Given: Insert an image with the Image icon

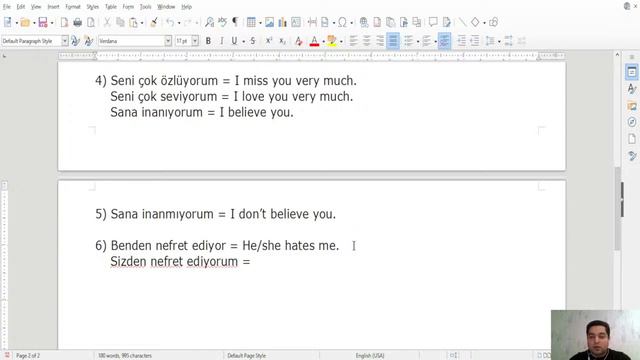Looking at the screenshot, I should pyautogui.click(x=269, y=22).
